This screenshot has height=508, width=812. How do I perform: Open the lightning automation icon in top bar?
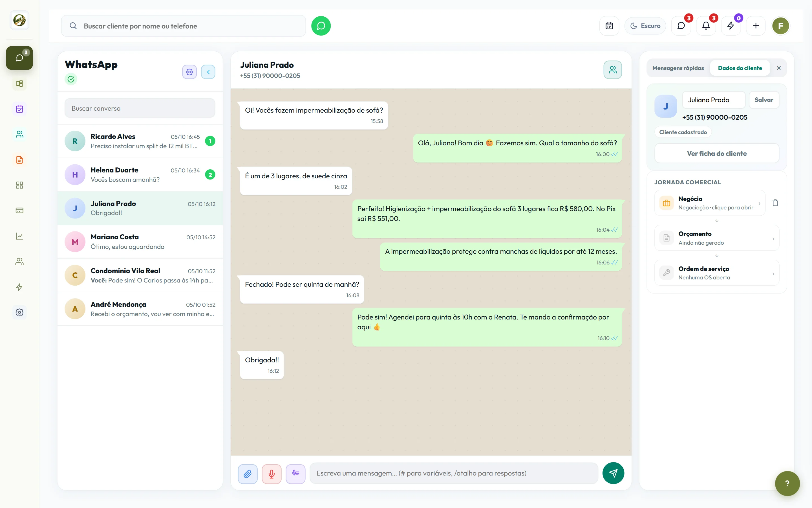(x=731, y=26)
